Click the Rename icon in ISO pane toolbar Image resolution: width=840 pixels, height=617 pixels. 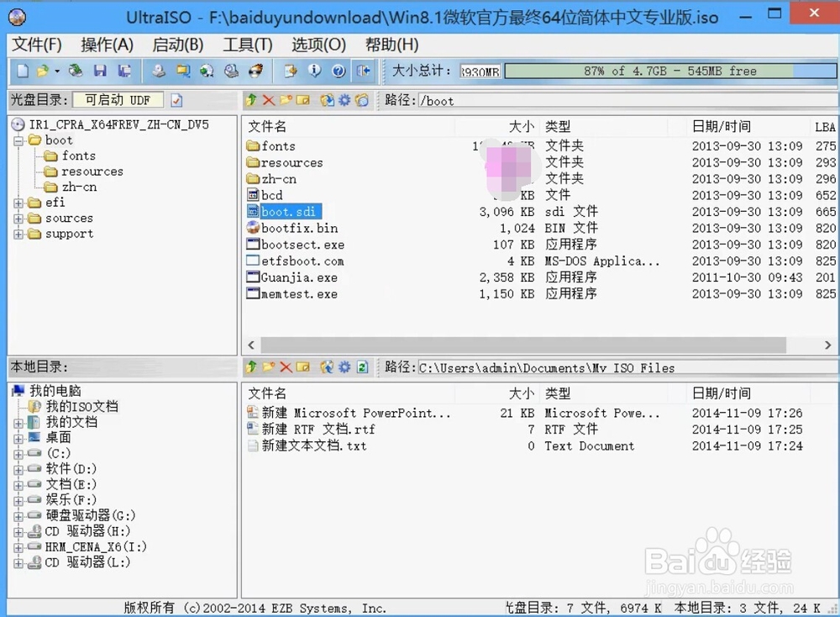[303, 100]
